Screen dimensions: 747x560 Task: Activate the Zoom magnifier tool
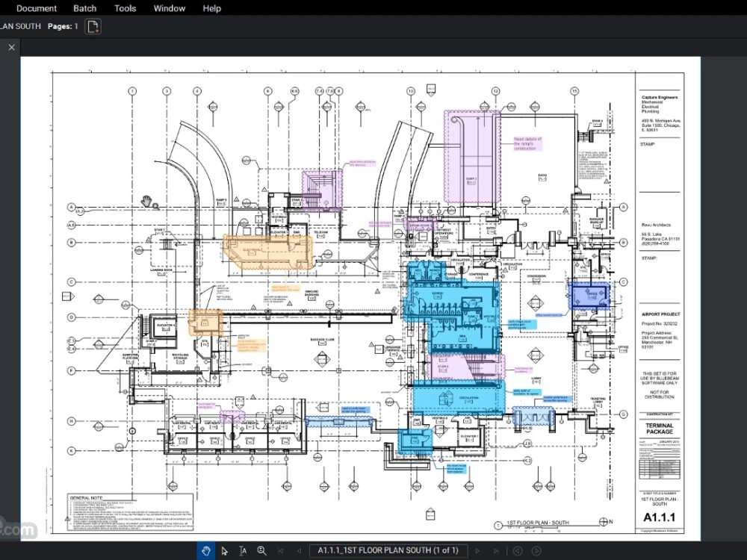[x=261, y=551]
